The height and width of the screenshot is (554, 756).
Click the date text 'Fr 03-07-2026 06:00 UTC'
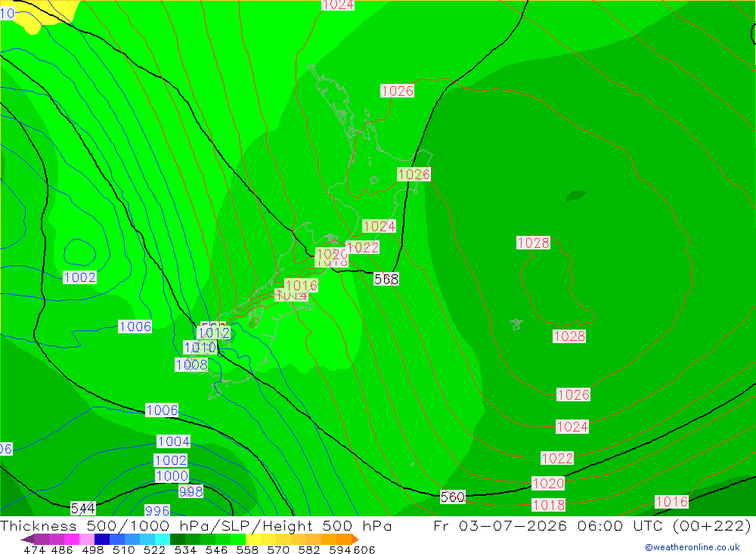[x=550, y=525]
